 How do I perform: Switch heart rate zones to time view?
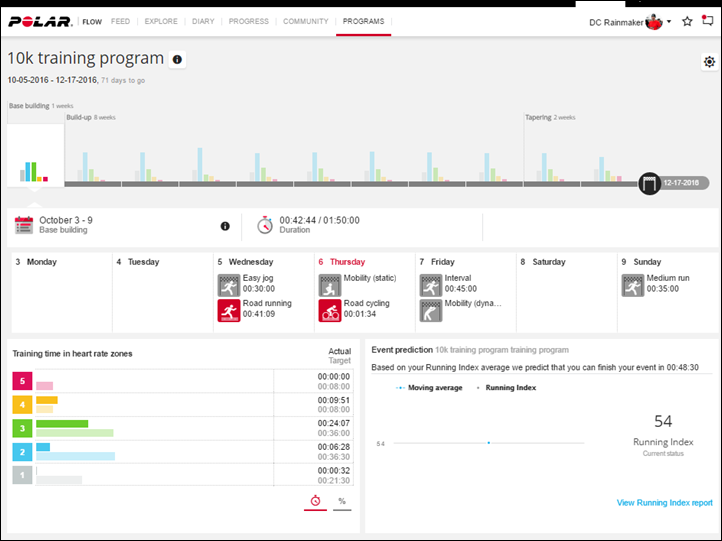(x=315, y=500)
